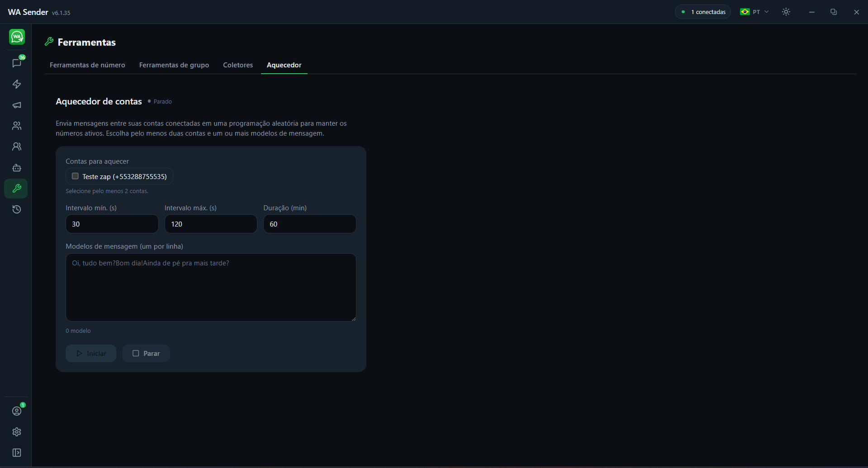Switch to Ferramentas de grupo tab
The image size is (868, 468).
174,65
